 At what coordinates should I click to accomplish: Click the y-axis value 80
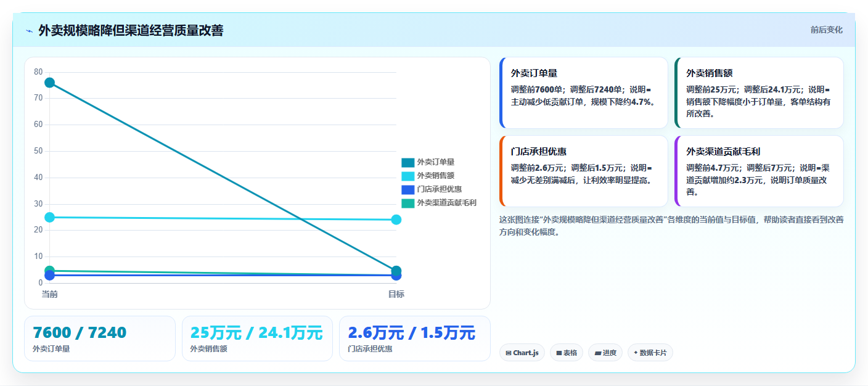click(x=38, y=72)
